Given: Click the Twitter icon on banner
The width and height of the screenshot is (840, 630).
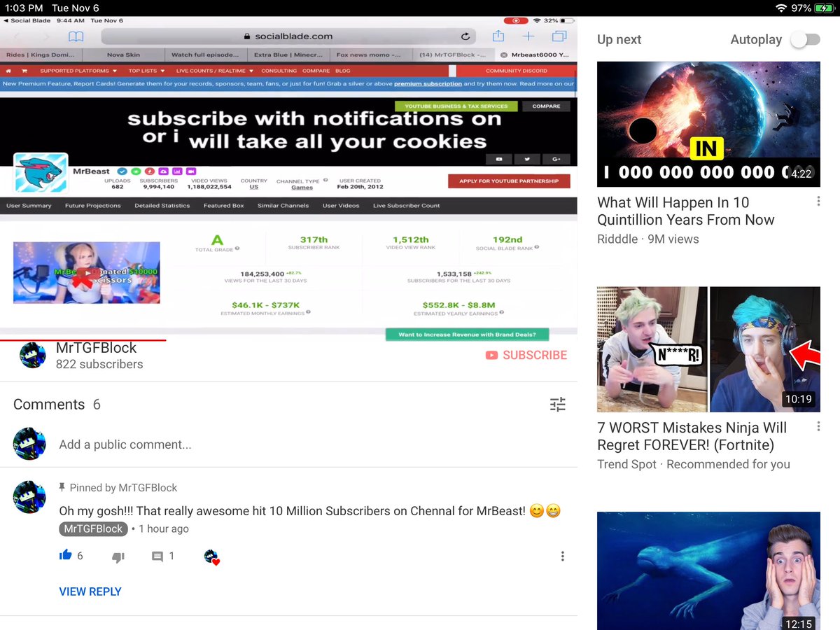Looking at the screenshot, I should coord(527,159).
